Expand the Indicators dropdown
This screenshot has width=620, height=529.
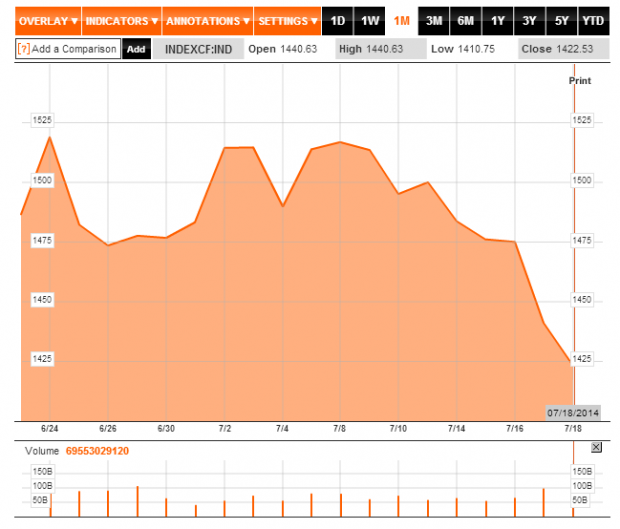coord(121,20)
